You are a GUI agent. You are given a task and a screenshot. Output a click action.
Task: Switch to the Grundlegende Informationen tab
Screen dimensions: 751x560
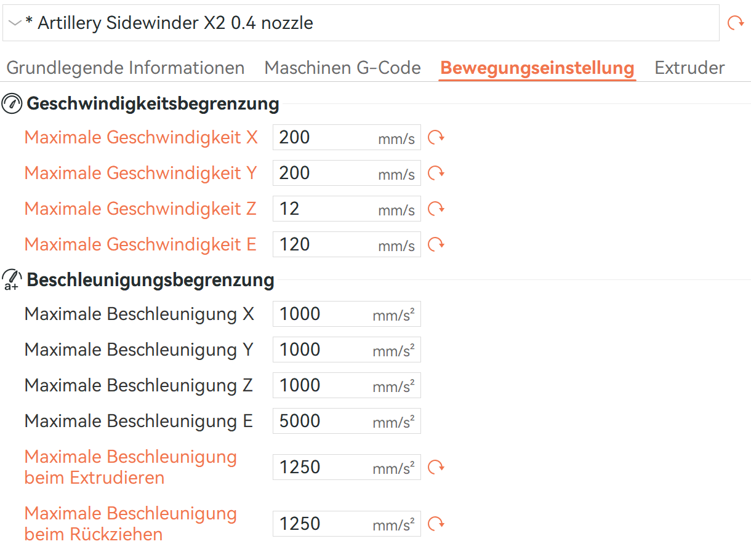(x=125, y=68)
